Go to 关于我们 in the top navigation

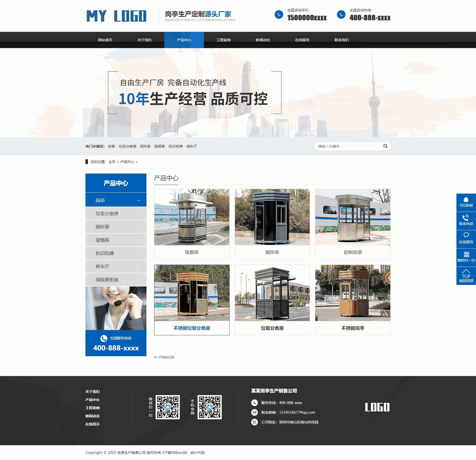tap(144, 40)
